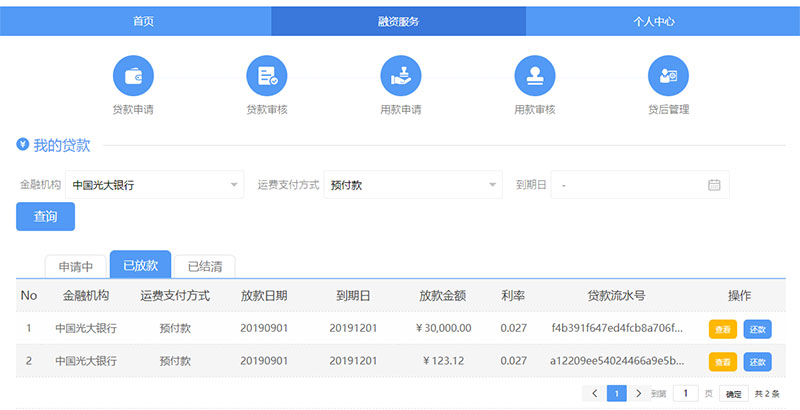This screenshot has height=410, width=800.
Task: Click the 贷款申请 wallet icon
Action: [133, 75]
